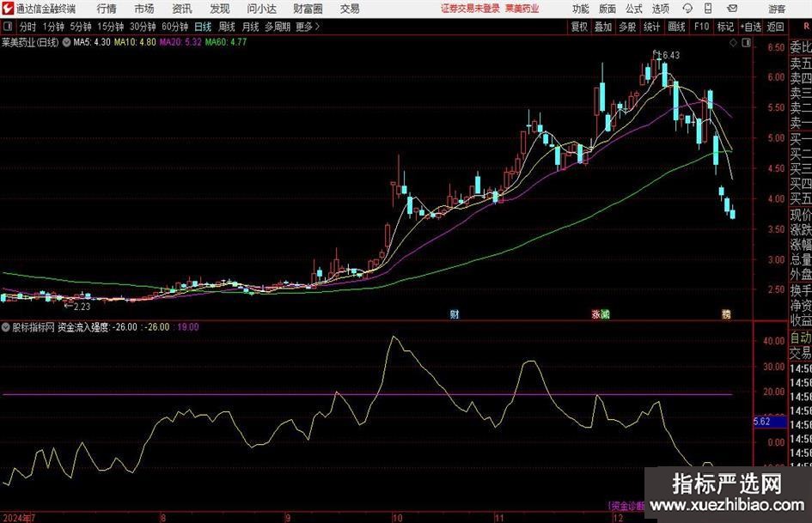Screen dimensions: 812x523
Task: Click the 2.23 low price label
Action: (82, 307)
